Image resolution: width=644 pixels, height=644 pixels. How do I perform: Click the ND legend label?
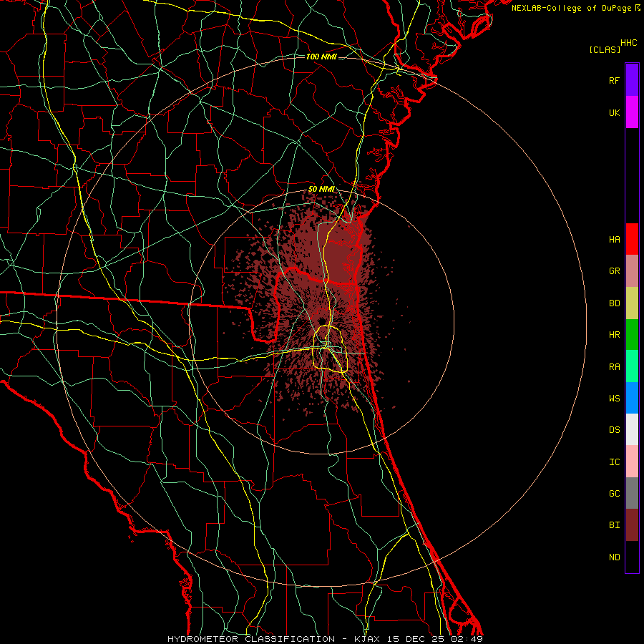(x=614, y=557)
